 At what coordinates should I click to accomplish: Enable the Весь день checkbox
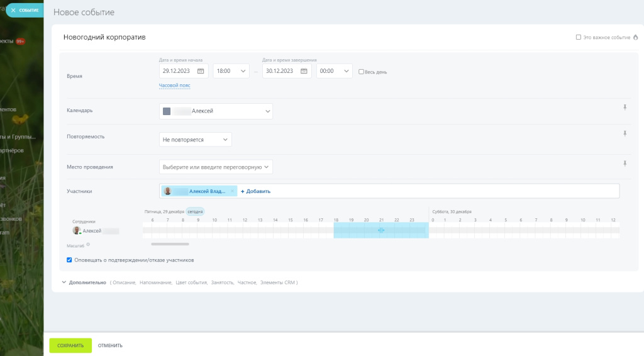(x=361, y=72)
